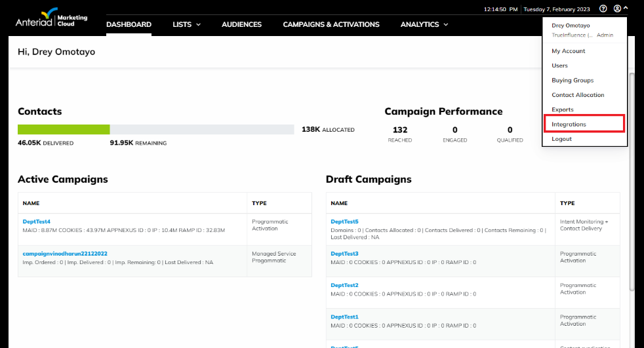Click the TrueInfluence organization label in user menu
Image resolution: width=644 pixels, height=348 pixels.
point(572,35)
